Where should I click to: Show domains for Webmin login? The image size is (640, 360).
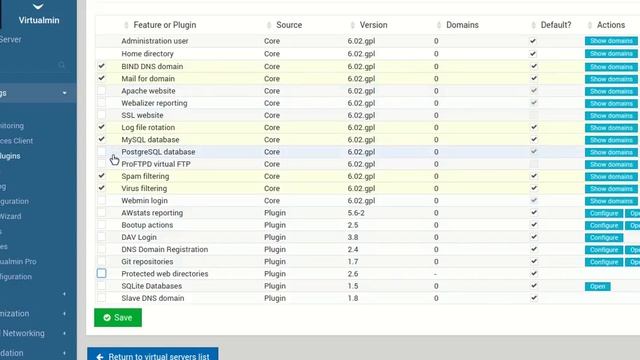pyautogui.click(x=611, y=201)
